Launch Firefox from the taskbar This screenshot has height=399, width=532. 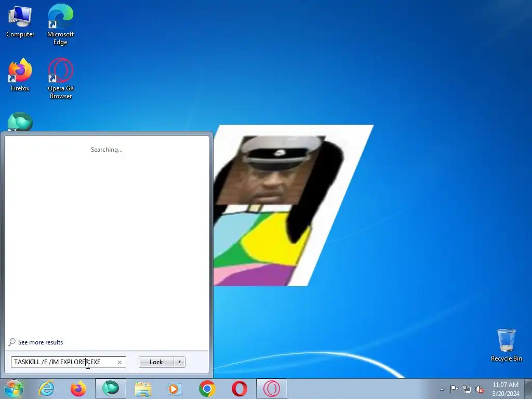(78, 389)
